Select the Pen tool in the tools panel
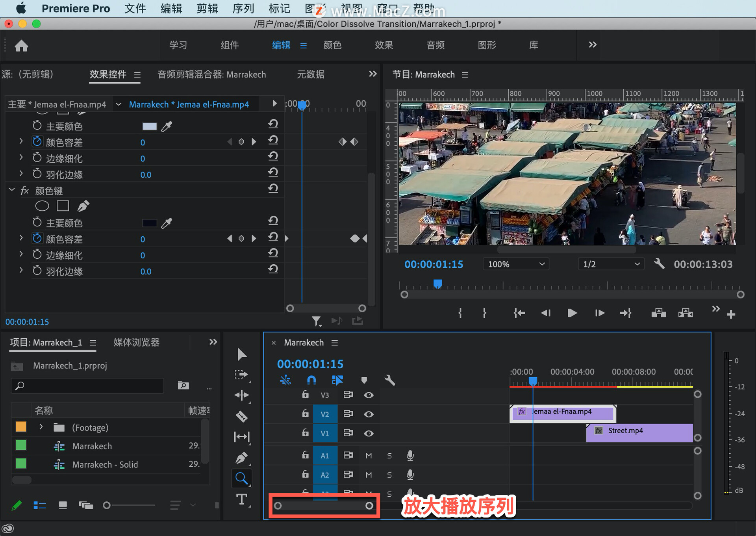Image resolution: width=756 pixels, height=536 pixels. coord(241,458)
